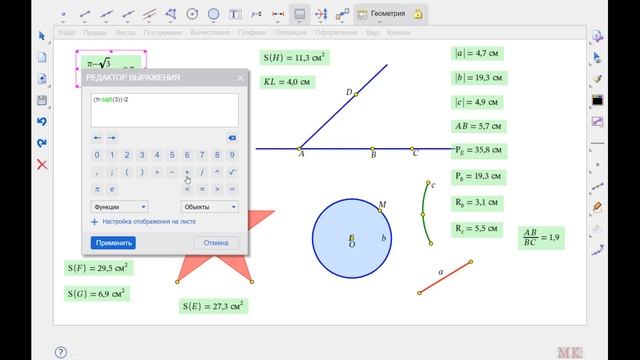Screen dimensions: 640x360
Task: Close the expression editor dialog
Action: tap(240, 78)
